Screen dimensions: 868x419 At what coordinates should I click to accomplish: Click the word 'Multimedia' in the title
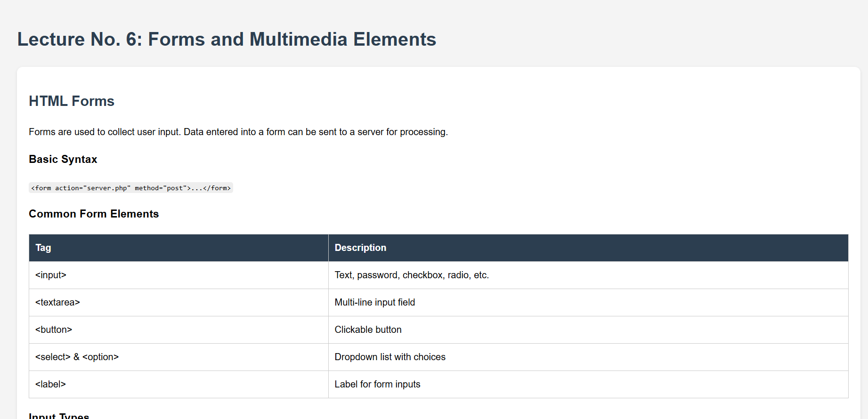298,40
